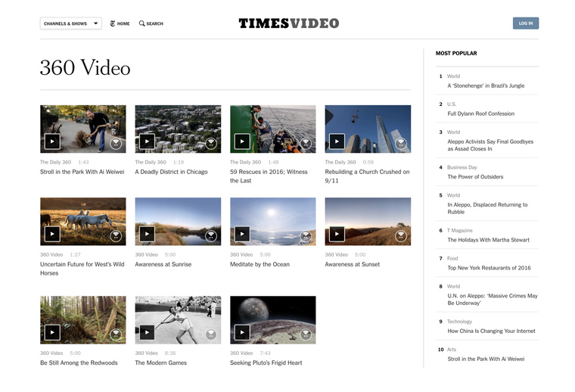Open title 'Stroll in the Park With Ai Weiwei'
This screenshot has width=575, height=392.
pos(82,172)
